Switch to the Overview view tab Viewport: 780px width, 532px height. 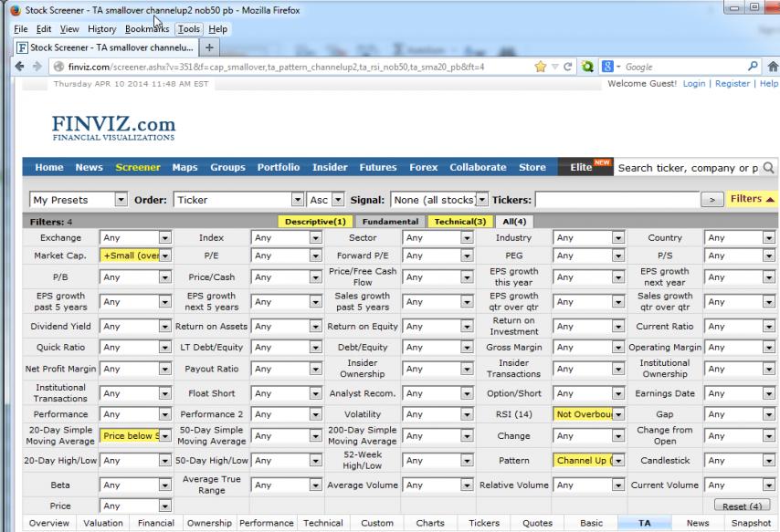click(48, 523)
